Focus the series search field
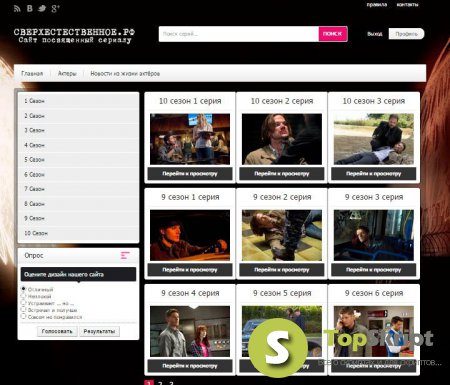450x385 pixels. (x=239, y=34)
